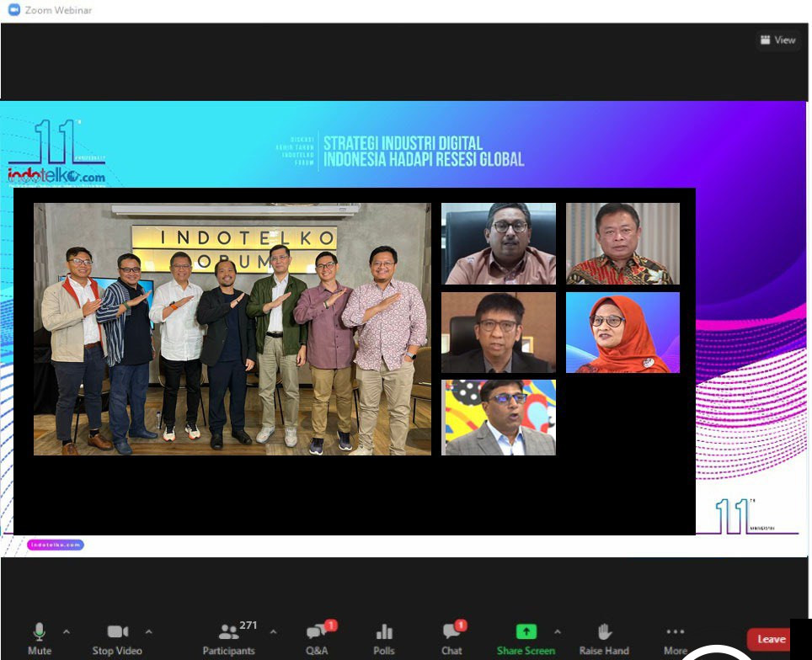Click the Zoom Webinar logo in title bar
This screenshot has height=660, width=812.
pyautogui.click(x=13, y=10)
